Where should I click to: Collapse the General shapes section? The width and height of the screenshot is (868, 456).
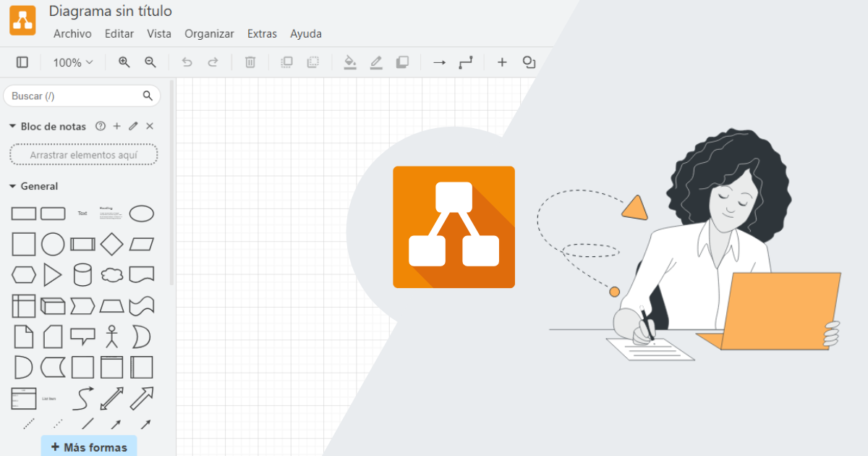click(x=12, y=186)
